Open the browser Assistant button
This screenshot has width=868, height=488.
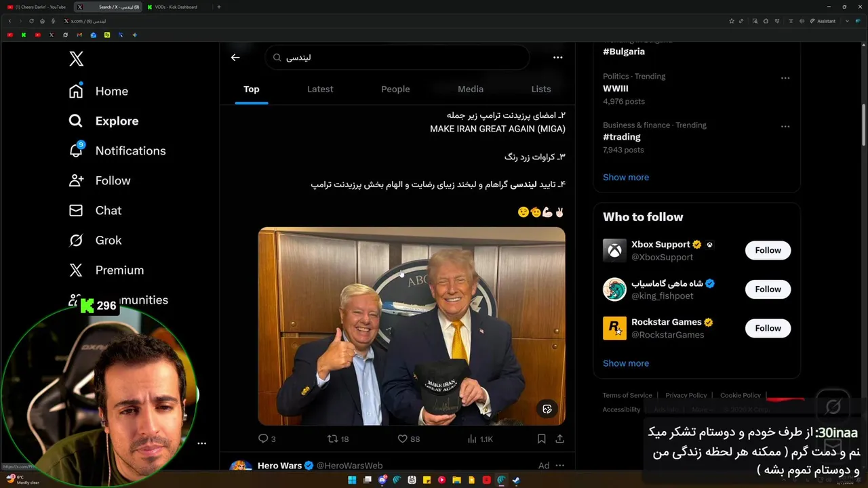[823, 21]
